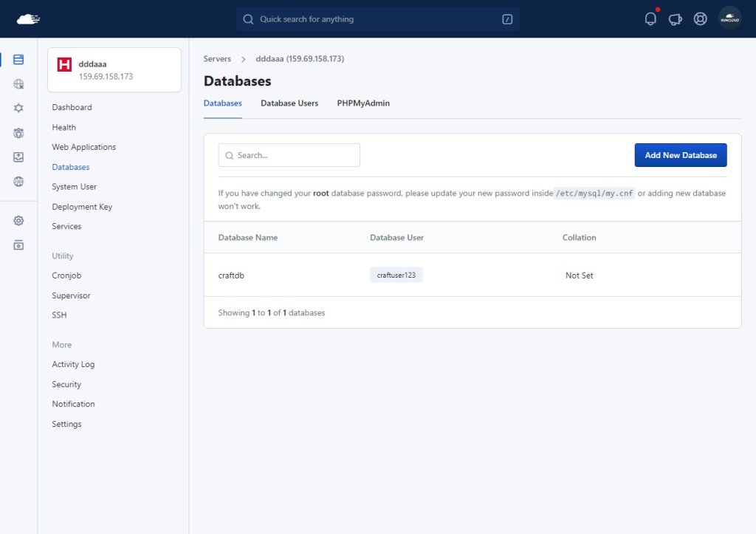Click the Collation column header

pyautogui.click(x=579, y=237)
